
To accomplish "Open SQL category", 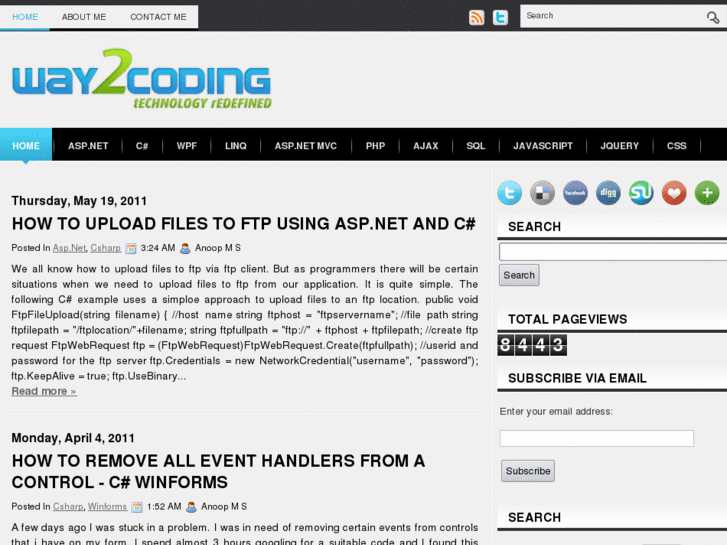I will pos(476,146).
